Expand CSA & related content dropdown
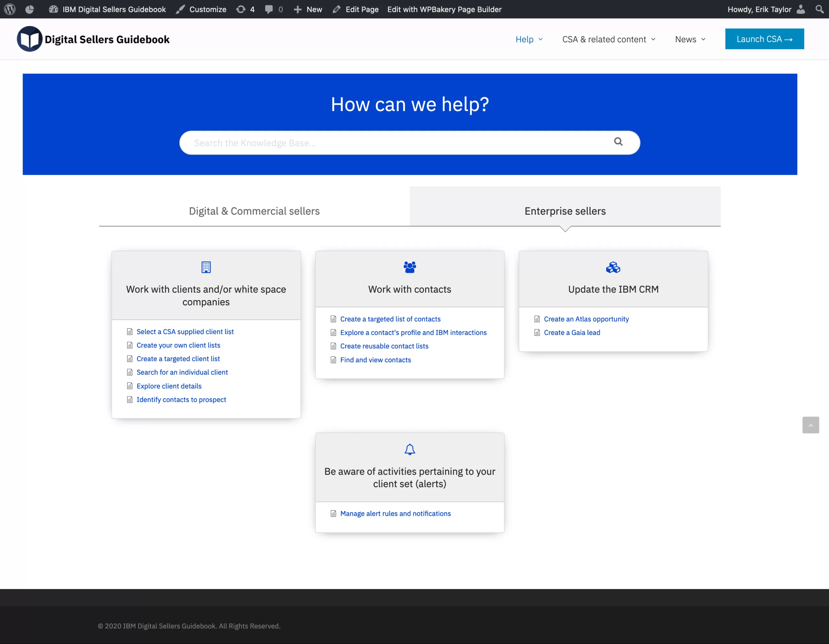 click(609, 39)
